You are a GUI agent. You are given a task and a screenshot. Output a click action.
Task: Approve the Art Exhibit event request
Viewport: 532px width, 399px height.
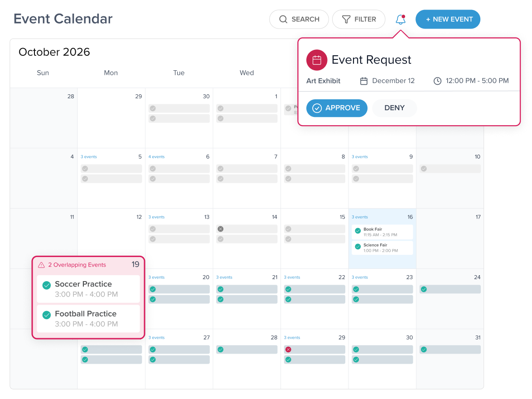(x=337, y=108)
